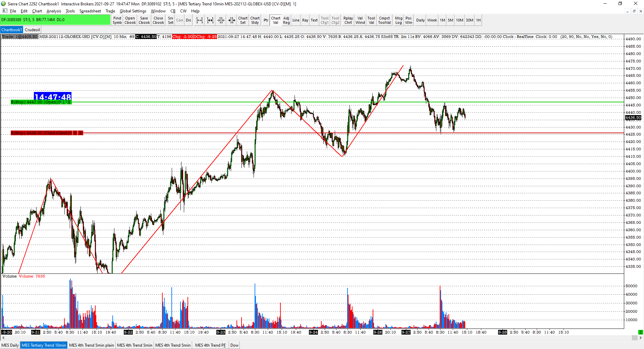Image resolution: width=644 pixels, height=349 pixels.
Task: Switch chart to Week timeframe
Action: click(x=432, y=20)
